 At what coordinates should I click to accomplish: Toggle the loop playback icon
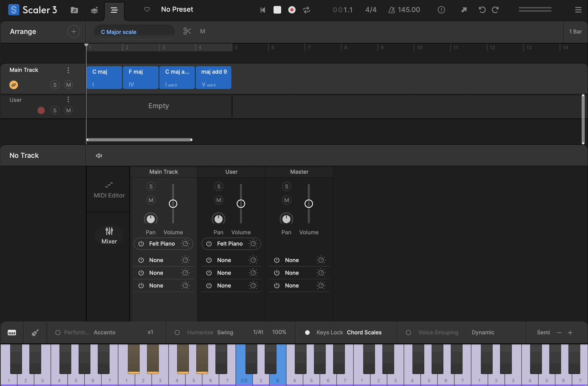307,10
